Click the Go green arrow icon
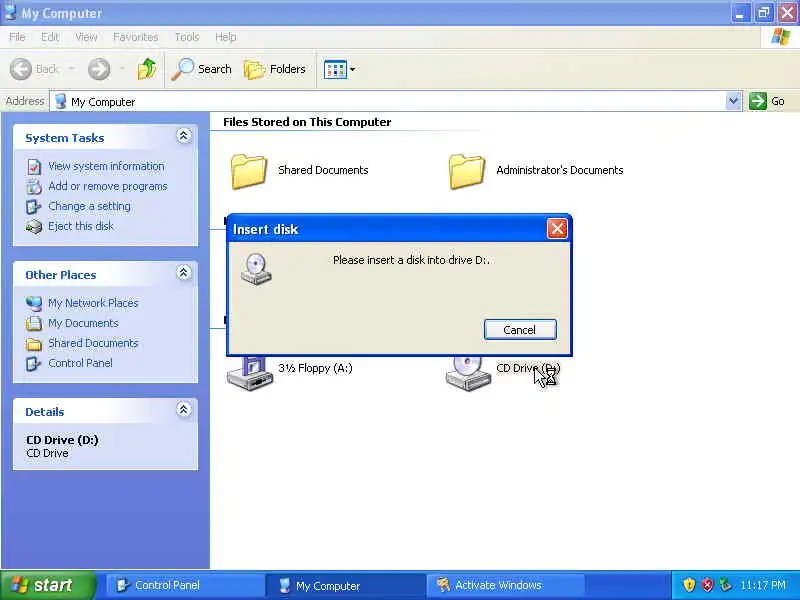Viewport: 800px width, 600px height. coord(758,101)
